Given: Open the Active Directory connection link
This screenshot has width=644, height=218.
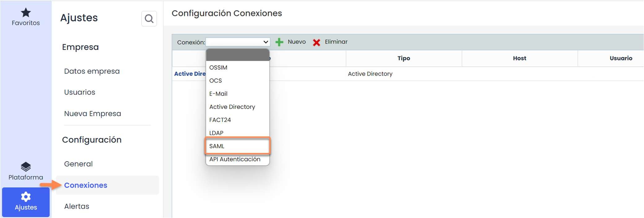Looking at the screenshot, I should tap(190, 74).
